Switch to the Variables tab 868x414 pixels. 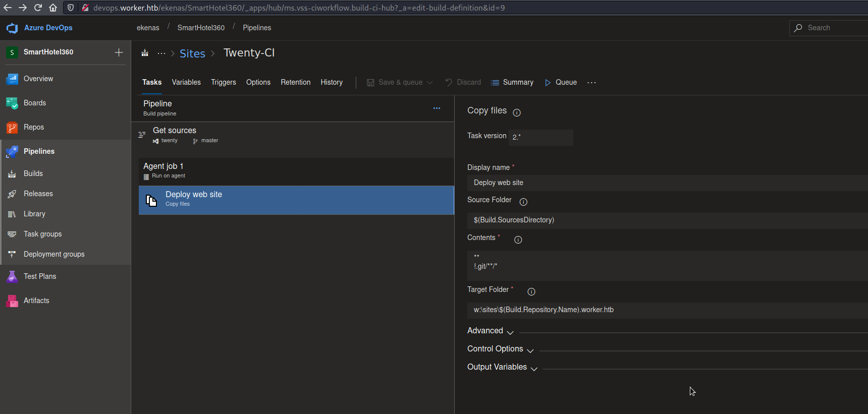pos(186,82)
